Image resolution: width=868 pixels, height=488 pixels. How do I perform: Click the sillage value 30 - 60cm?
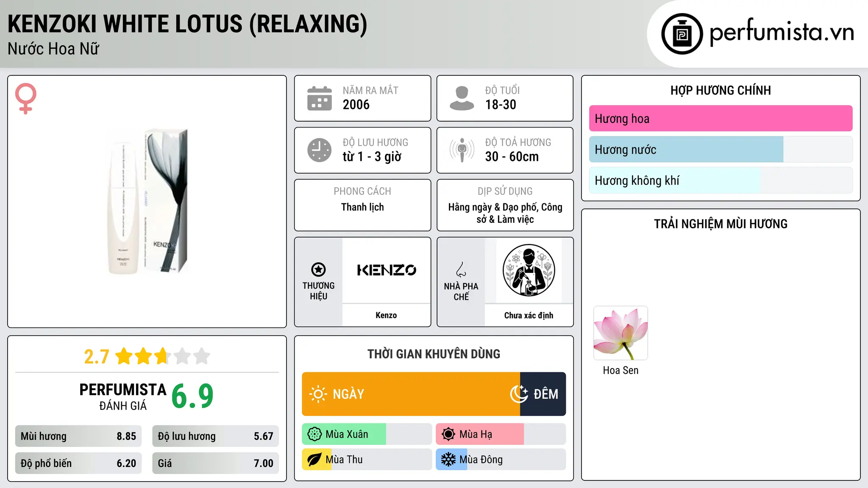point(512,157)
